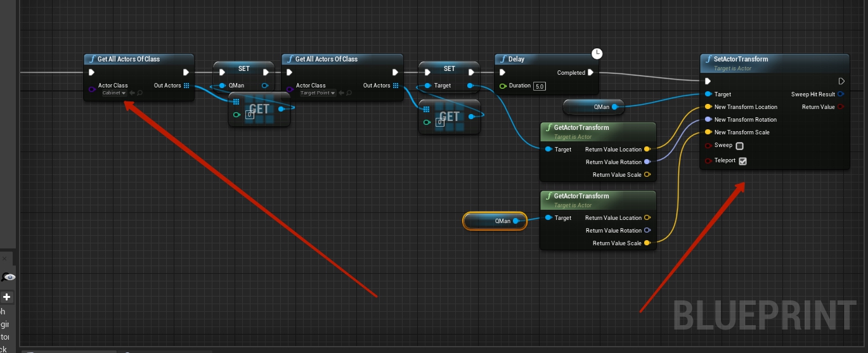Click Return Value Scale pin on lower GetActorTransform
This screenshot has height=353, width=868.
(647, 243)
